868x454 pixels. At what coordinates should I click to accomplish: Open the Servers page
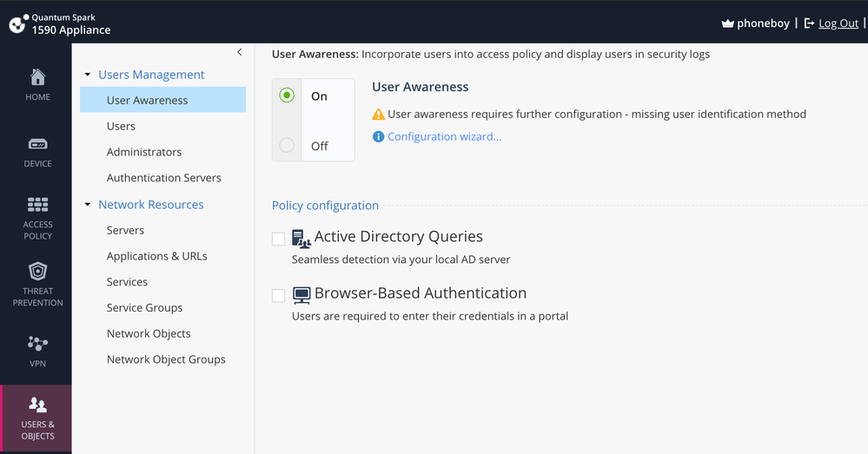(x=125, y=230)
